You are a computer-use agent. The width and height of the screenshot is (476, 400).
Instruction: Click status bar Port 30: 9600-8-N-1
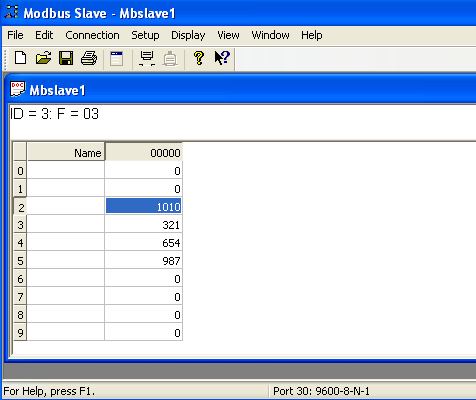pos(321,391)
